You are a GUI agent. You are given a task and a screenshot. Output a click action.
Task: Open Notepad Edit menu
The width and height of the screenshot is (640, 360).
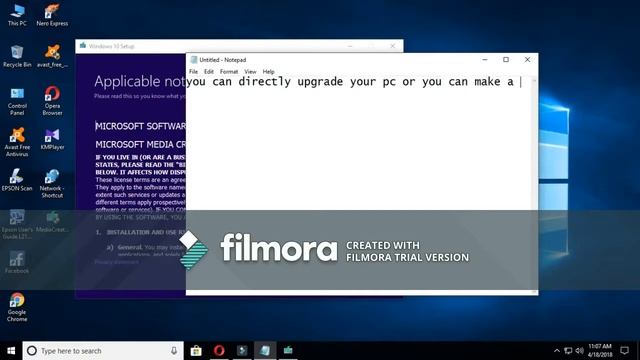pos(209,72)
